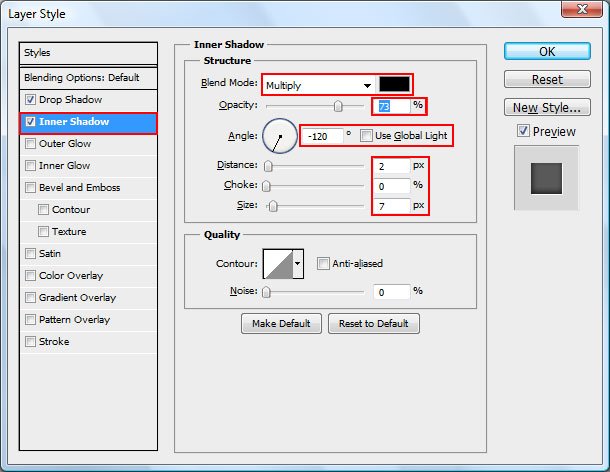Enable the Gradient Overlay checkbox

[x=30, y=298]
